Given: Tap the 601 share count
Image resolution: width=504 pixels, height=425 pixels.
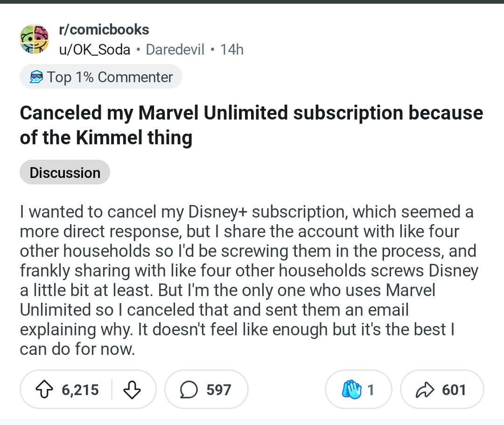Looking at the screenshot, I should tap(454, 390).
